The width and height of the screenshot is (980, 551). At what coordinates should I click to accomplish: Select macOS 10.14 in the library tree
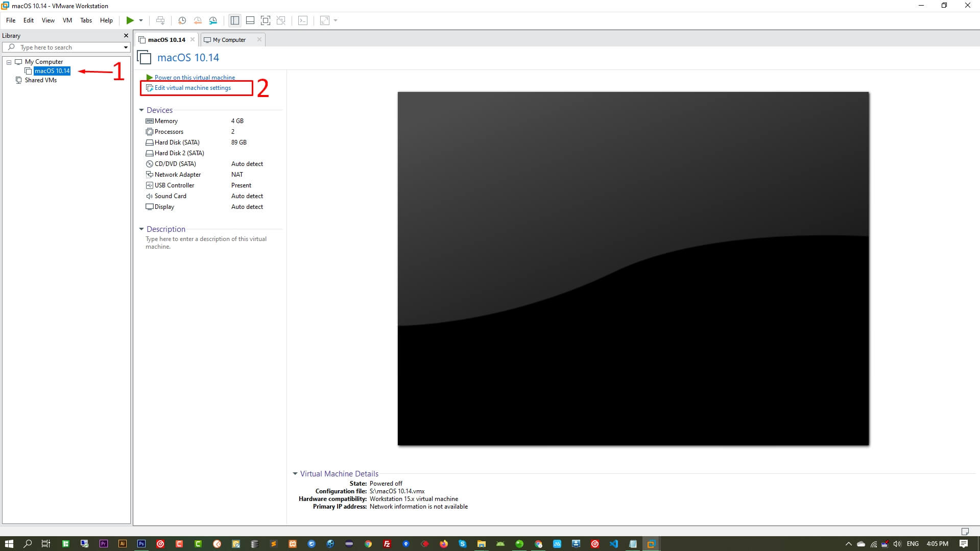[x=52, y=71]
